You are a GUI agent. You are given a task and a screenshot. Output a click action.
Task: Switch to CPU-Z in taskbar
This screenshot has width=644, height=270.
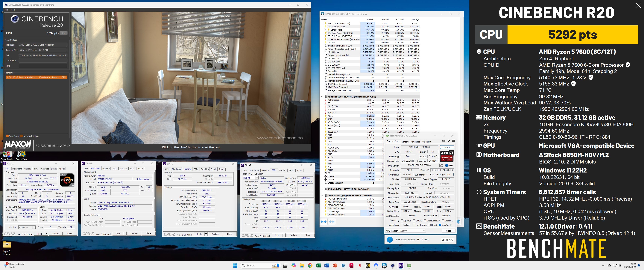point(401,265)
